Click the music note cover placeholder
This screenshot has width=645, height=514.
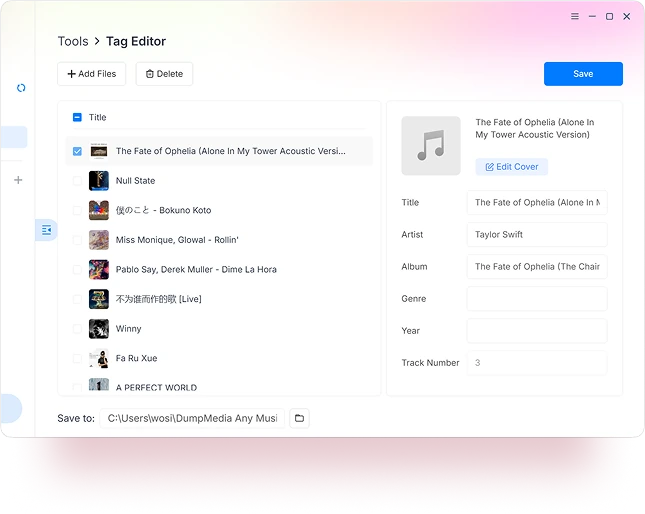tap(430, 146)
